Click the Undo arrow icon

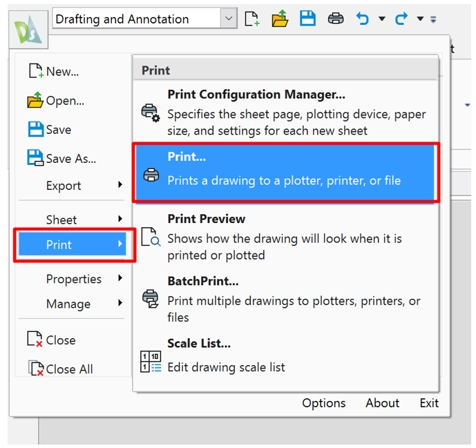(363, 19)
